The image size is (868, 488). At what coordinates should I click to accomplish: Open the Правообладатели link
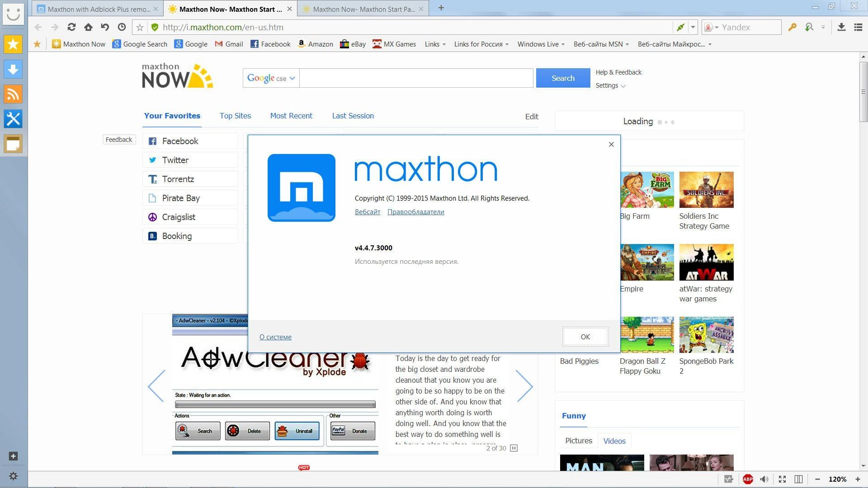pyautogui.click(x=415, y=211)
